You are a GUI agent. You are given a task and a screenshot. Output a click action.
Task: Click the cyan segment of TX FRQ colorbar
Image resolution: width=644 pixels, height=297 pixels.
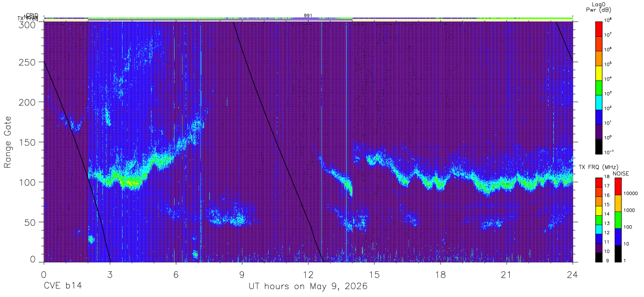pos(599,229)
